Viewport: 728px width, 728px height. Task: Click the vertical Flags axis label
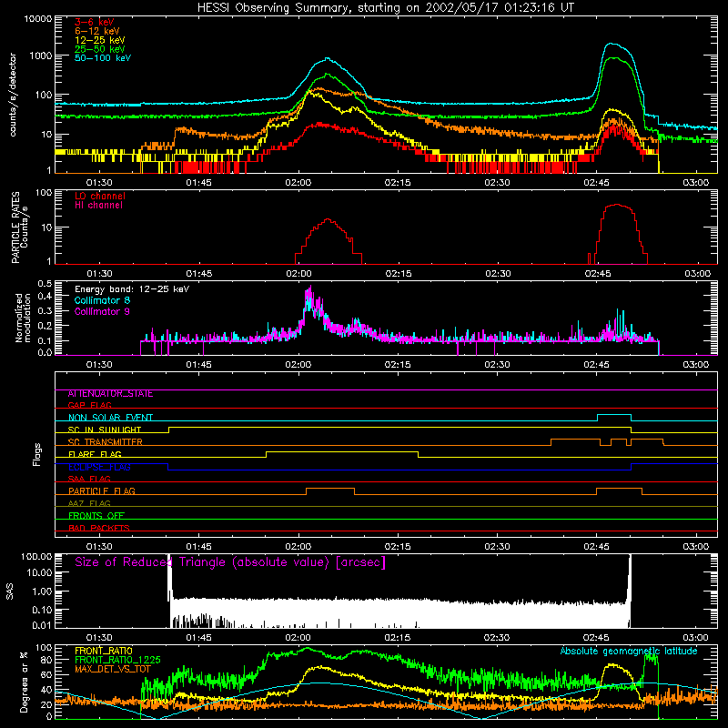coord(36,455)
